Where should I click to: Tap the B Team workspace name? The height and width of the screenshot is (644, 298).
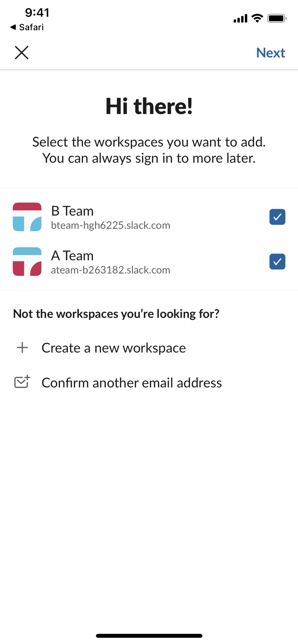click(x=72, y=211)
